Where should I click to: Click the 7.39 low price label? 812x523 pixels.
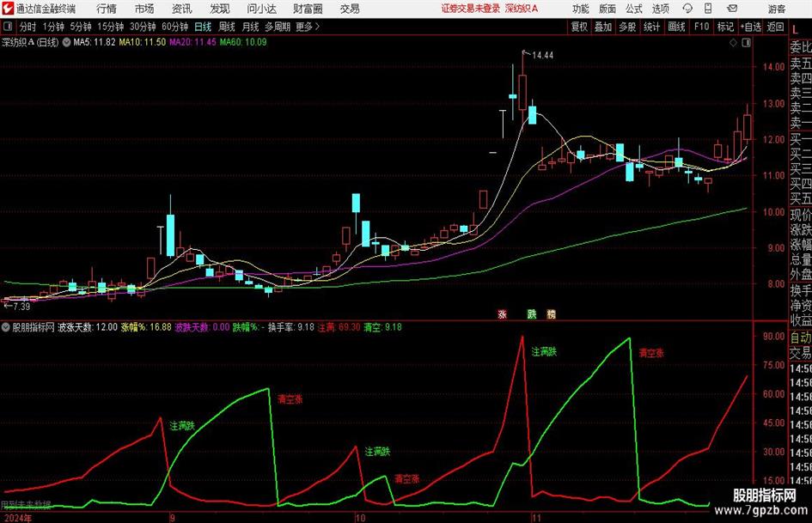pos(21,307)
